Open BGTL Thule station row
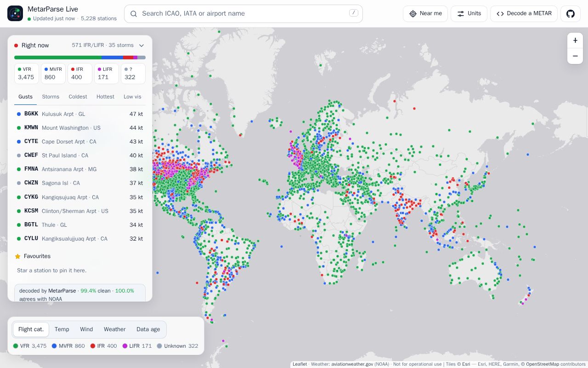The width and height of the screenshot is (588, 368). pos(80,225)
